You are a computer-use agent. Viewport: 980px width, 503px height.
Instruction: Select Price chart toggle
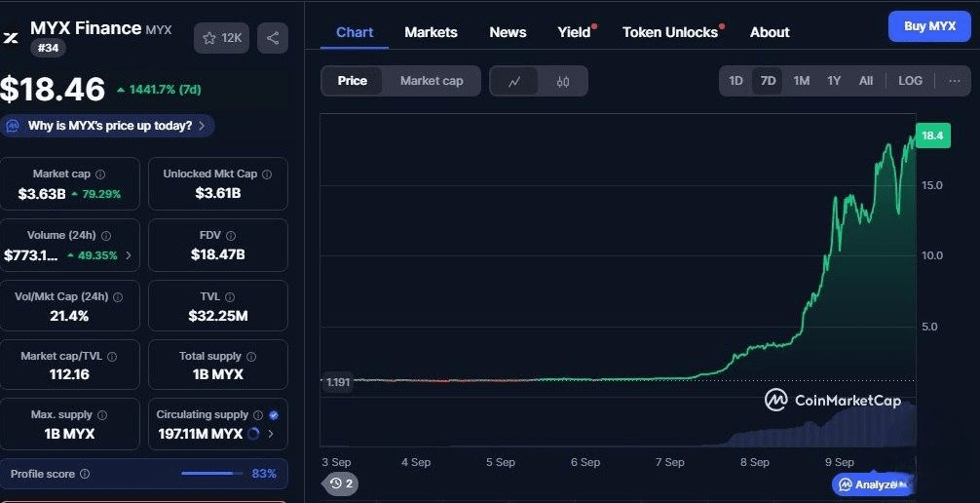352,81
